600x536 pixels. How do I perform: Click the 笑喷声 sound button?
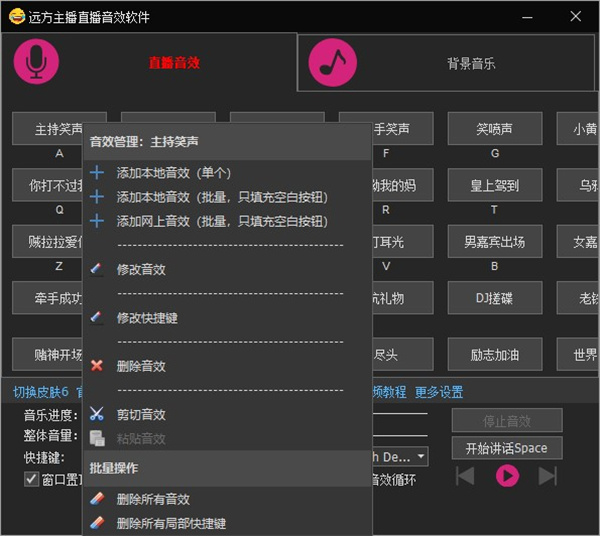coord(495,129)
